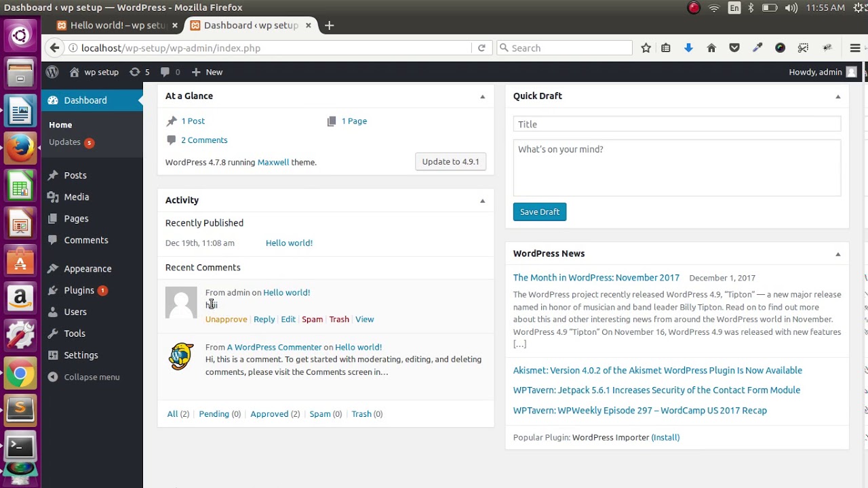
Task: Click the Update to 4.9.1 button
Action: tap(450, 162)
